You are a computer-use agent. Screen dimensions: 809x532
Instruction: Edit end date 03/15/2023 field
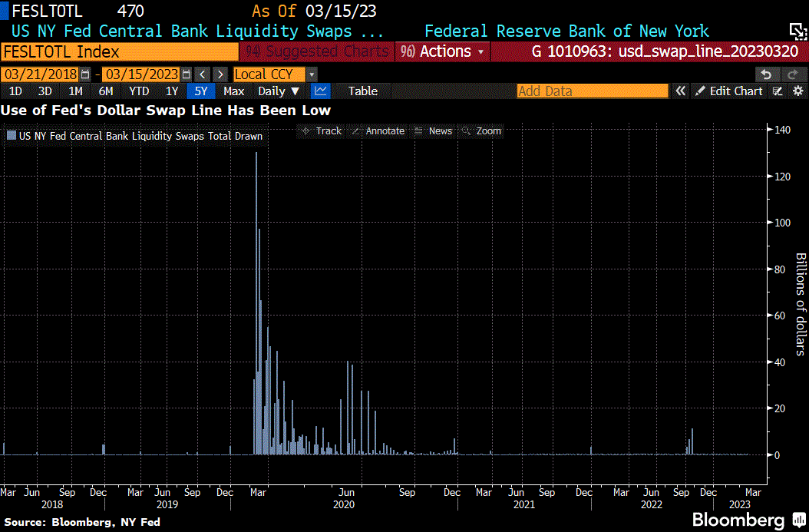pos(141,74)
